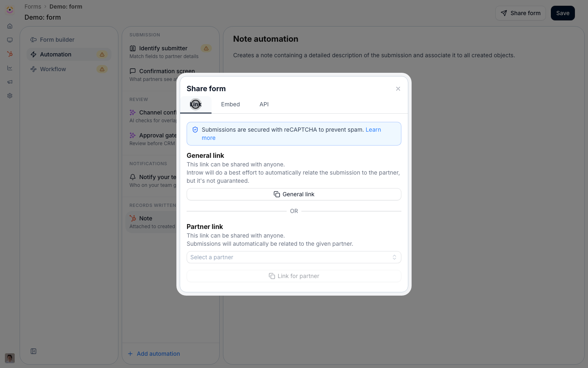Copy the General link
The image size is (588, 368).
tap(294, 194)
